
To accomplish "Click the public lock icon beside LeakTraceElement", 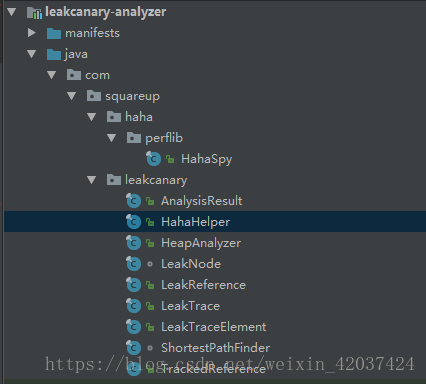I will point(150,327).
